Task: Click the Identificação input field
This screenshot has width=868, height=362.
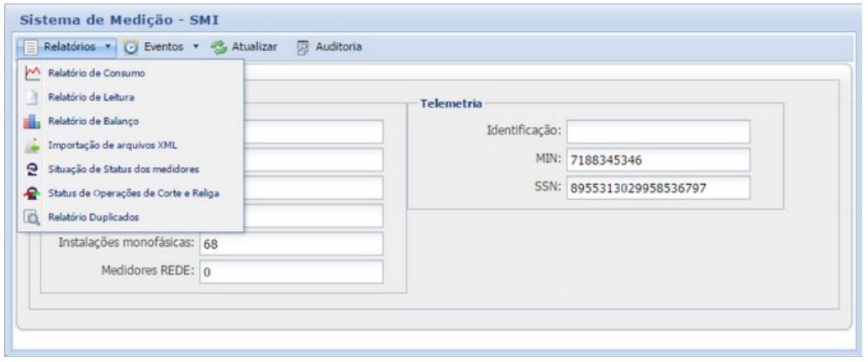Action: click(x=657, y=132)
